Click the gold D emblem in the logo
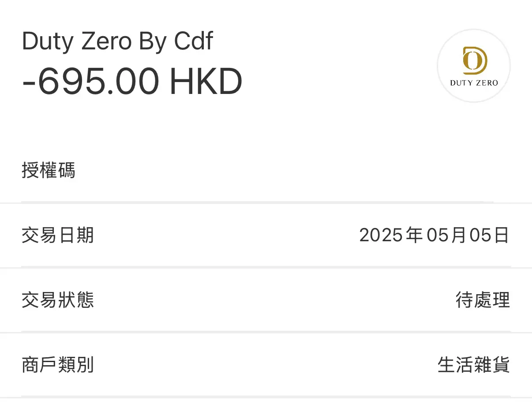This screenshot has width=532, height=404. click(x=475, y=60)
